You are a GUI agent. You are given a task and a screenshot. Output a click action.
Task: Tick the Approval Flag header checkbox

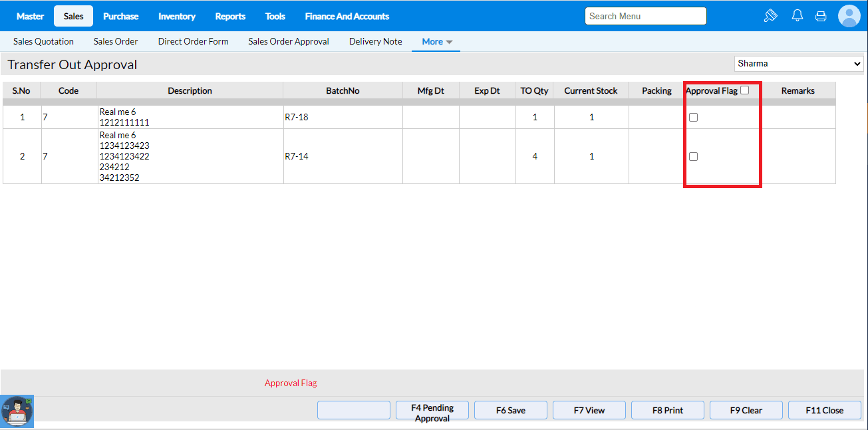pos(744,90)
